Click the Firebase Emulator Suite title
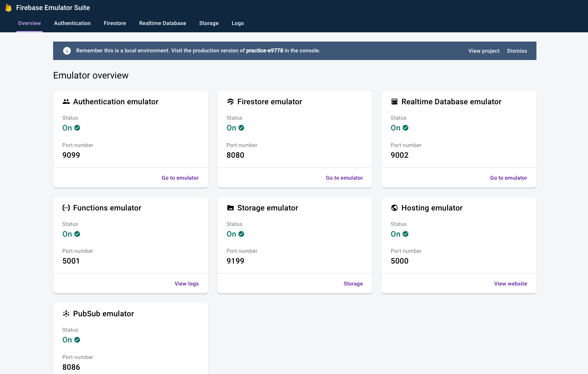Viewport: 588px width, 374px height. click(x=53, y=8)
